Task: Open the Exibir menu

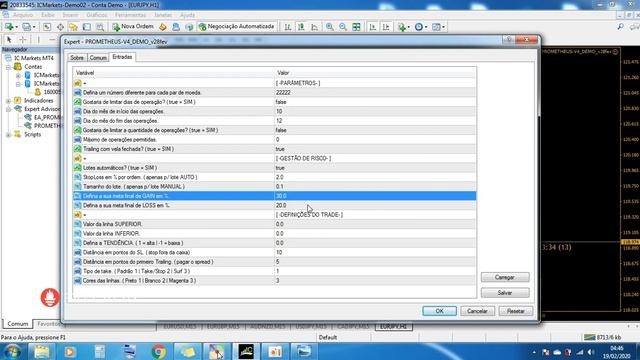Action: pyautogui.click(x=48, y=15)
